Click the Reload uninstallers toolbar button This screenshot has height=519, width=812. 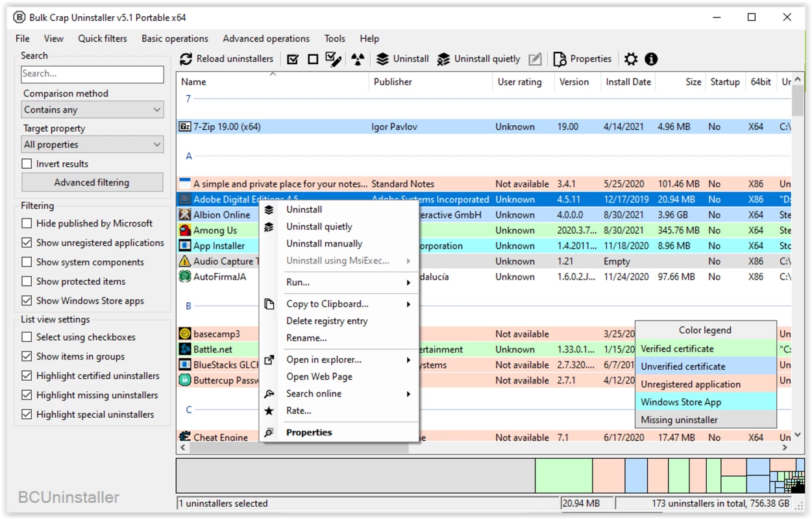tap(227, 59)
